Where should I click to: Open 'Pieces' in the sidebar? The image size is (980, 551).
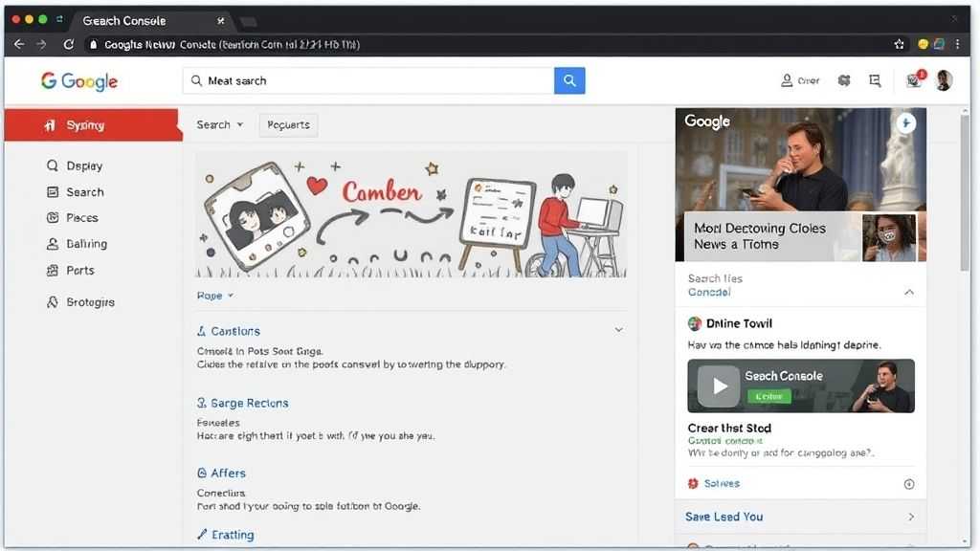click(x=73, y=217)
